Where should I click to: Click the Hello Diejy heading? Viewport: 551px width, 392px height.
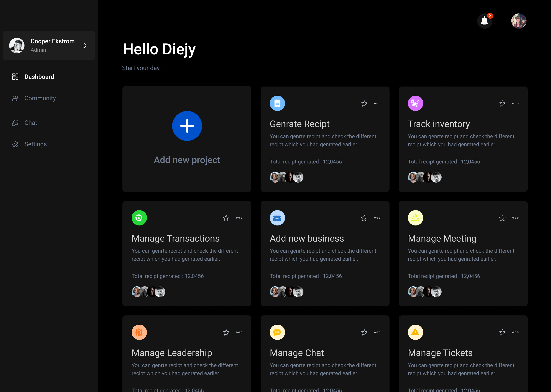[x=159, y=49]
